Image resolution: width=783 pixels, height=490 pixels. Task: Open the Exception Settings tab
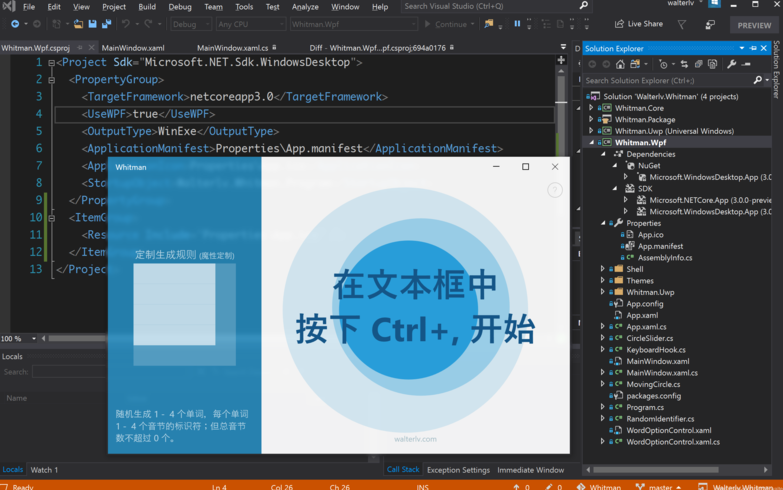point(458,470)
